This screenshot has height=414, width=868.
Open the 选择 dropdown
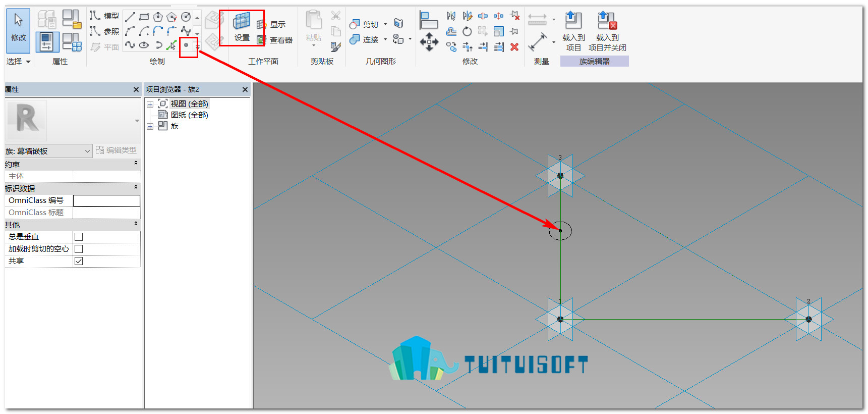click(x=19, y=61)
